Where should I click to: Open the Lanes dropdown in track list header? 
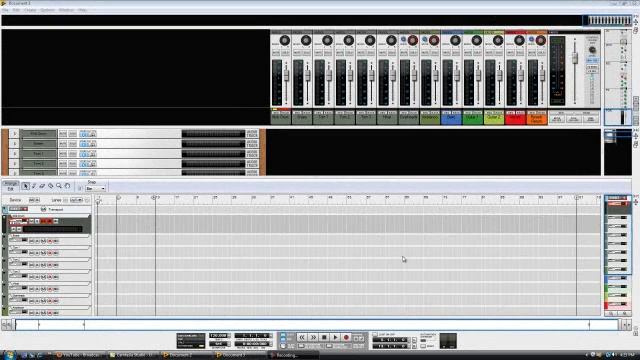pyautogui.click(x=76, y=200)
